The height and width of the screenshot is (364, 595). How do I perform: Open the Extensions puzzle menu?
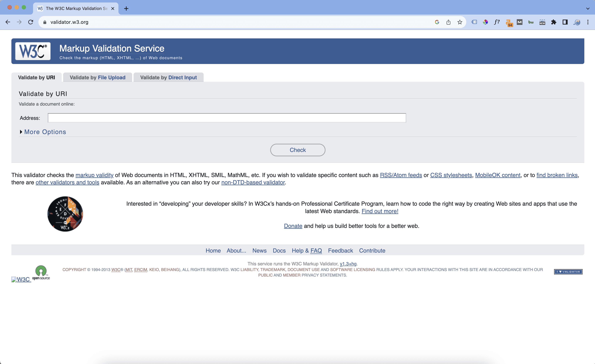554,22
